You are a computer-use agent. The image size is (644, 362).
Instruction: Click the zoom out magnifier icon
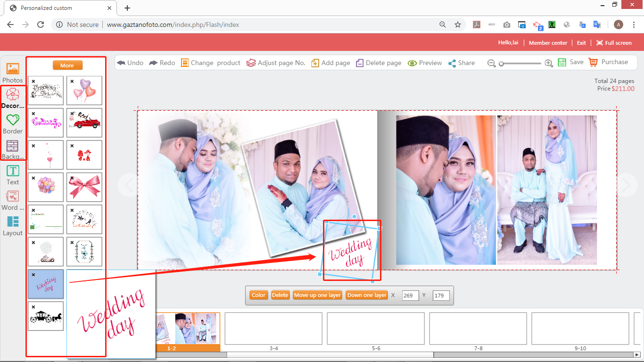point(492,63)
